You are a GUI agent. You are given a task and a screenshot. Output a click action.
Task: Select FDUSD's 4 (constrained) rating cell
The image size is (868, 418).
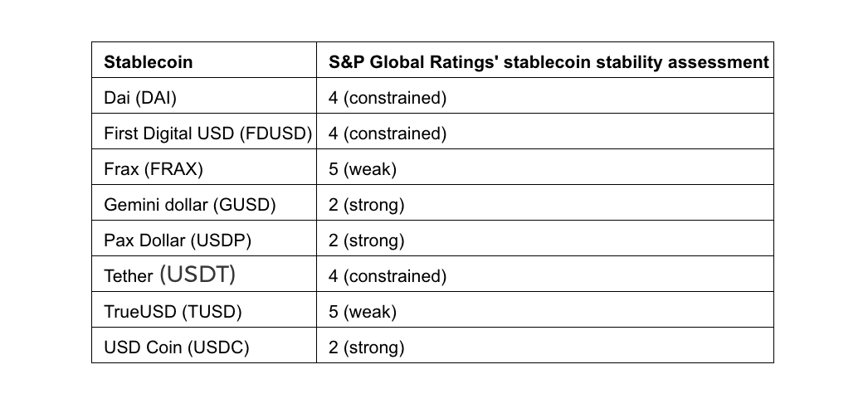[388, 134]
